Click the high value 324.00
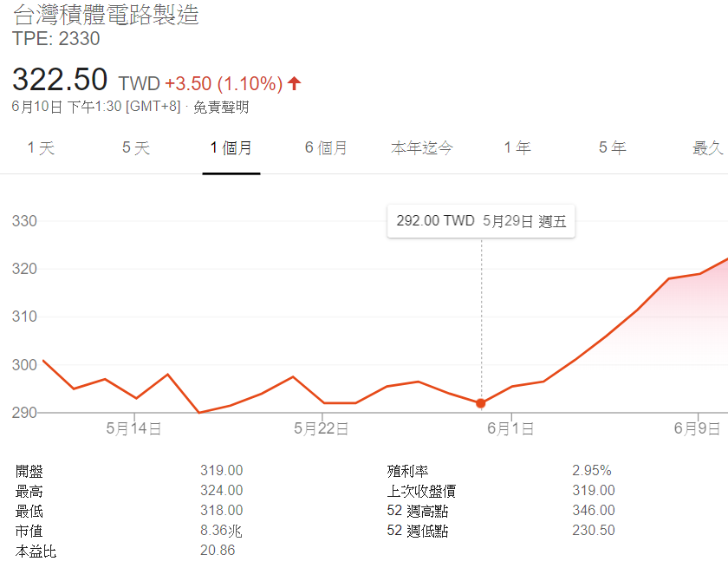Screen dimensions: 728x568 click(x=222, y=491)
